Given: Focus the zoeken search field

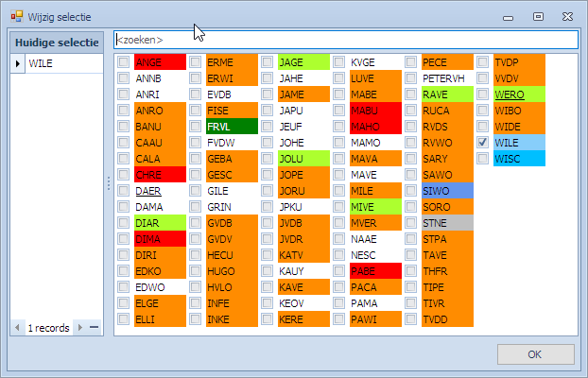Looking at the screenshot, I should point(346,40).
